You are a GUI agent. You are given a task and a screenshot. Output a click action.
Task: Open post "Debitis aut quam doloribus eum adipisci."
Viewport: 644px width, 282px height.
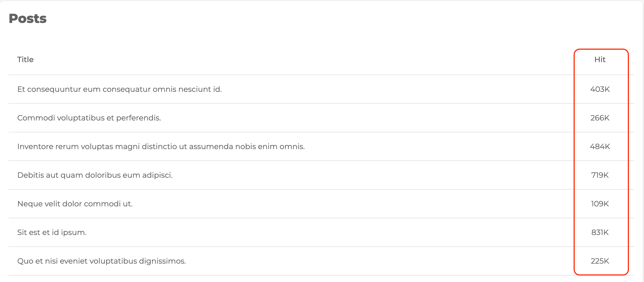[95, 175]
